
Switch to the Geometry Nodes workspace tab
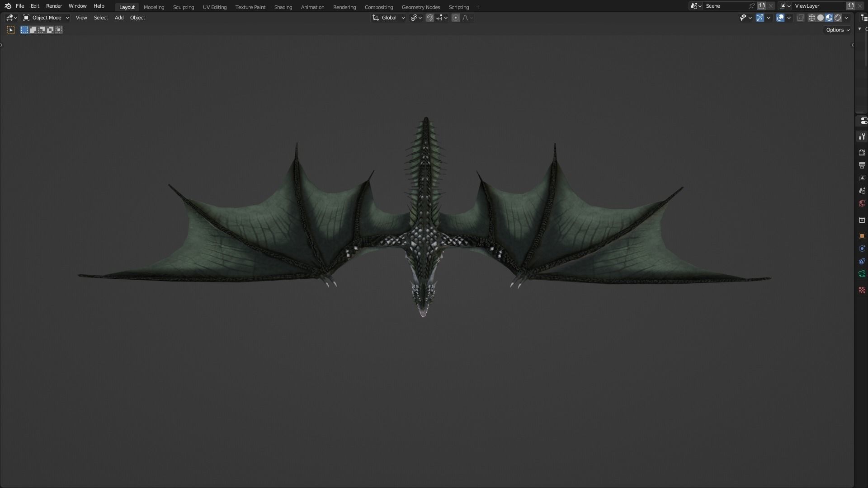420,7
